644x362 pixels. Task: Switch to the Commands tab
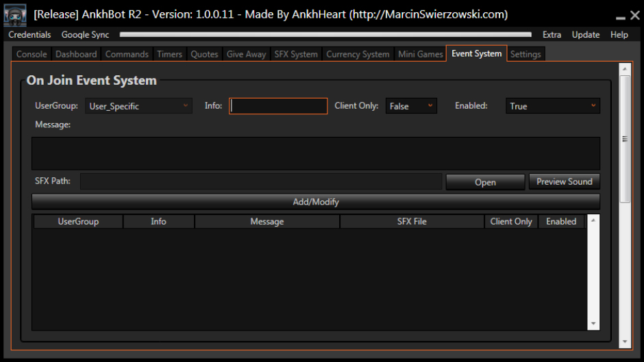pyautogui.click(x=127, y=54)
